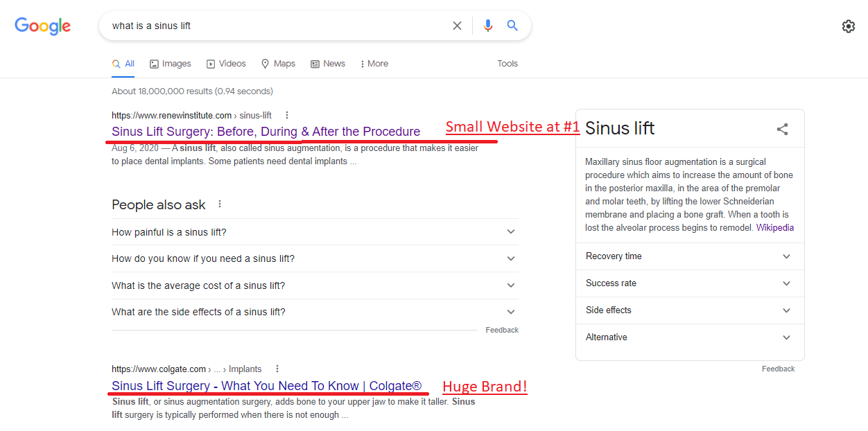Expand Success rate section
868x431 pixels.
(690, 283)
